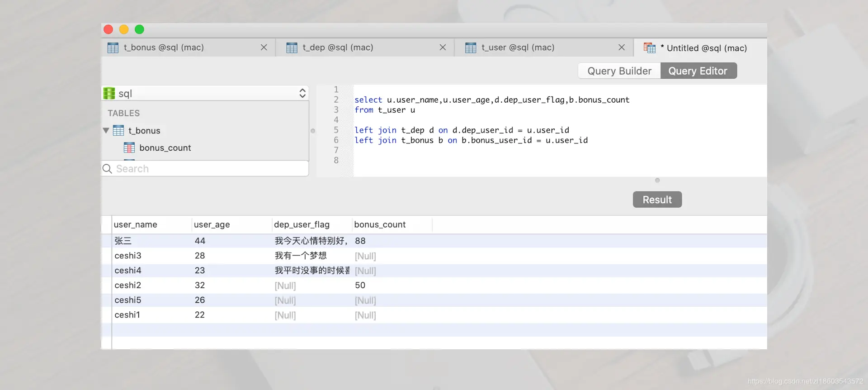The image size is (868, 390).
Task: Click the user_age value 28
Action: coord(200,256)
